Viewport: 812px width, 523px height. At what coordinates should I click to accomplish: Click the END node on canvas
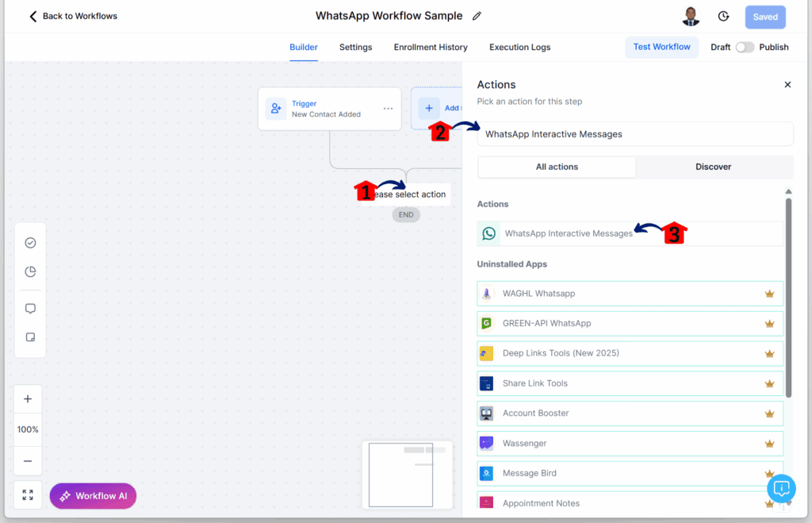coord(406,214)
